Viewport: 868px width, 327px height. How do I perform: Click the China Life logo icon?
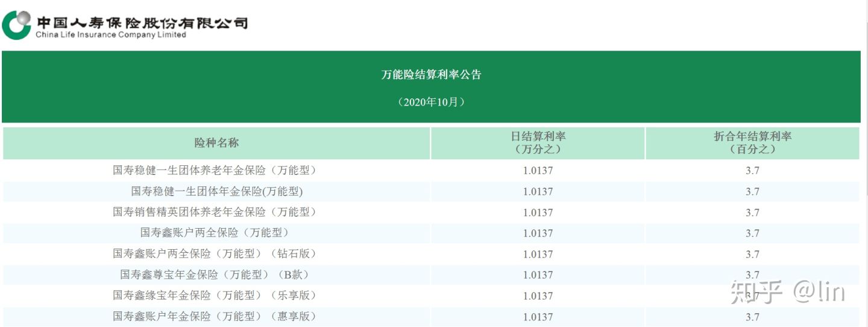point(16,24)
